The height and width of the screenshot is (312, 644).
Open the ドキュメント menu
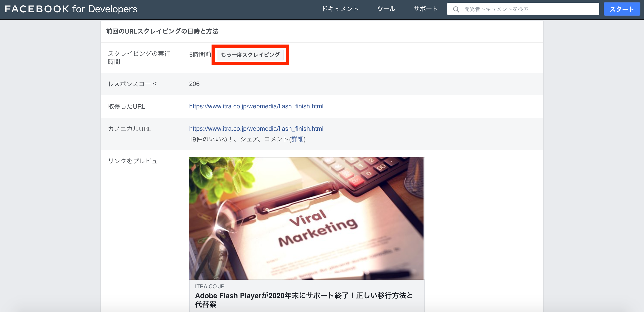340,9
